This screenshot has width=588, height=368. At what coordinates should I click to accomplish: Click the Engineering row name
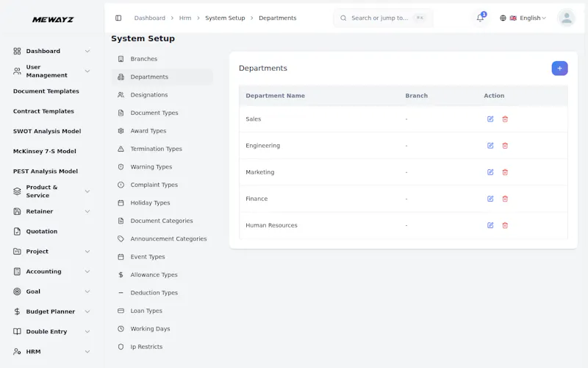click(263, 146)
